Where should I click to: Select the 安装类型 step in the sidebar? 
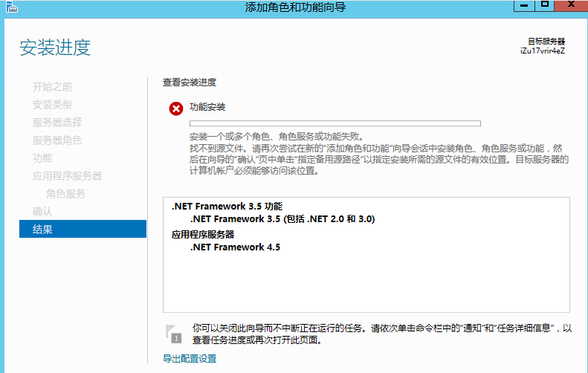point(52,105)
